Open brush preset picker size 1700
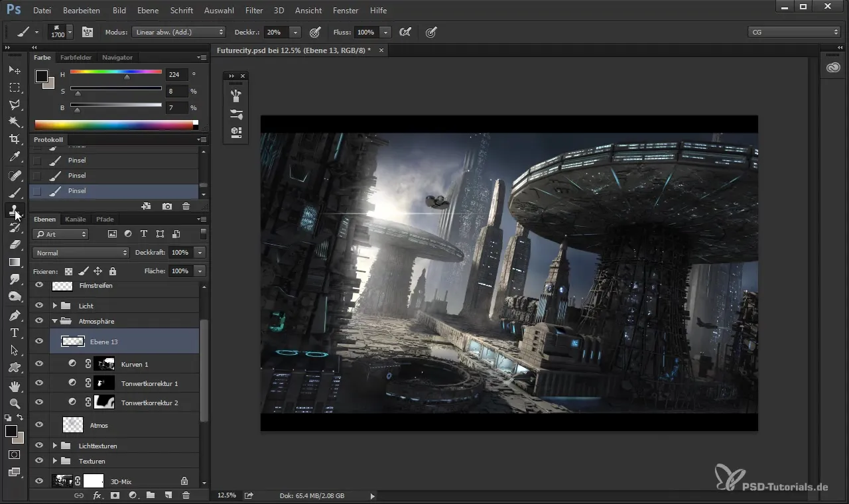 tap(62, 32)
